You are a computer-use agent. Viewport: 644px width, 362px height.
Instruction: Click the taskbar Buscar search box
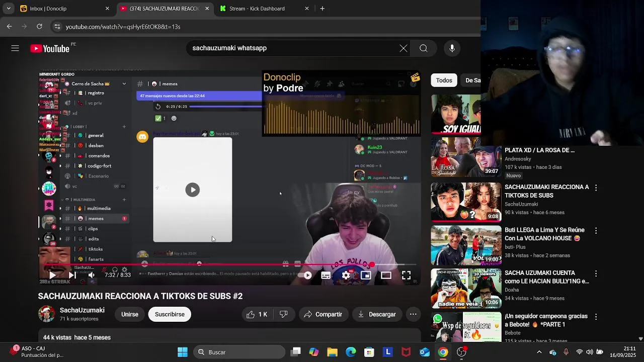point(239,352)
